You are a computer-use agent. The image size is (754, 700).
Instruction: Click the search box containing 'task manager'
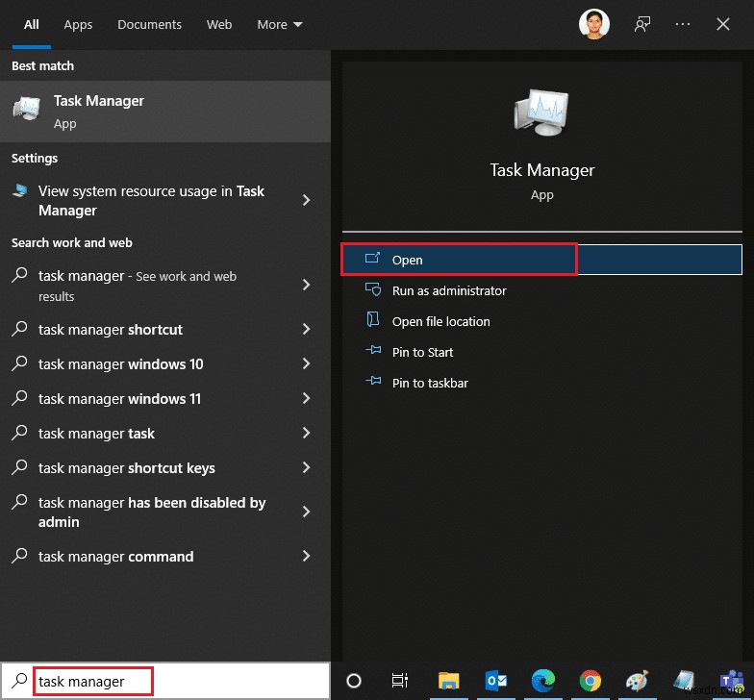pyautogui.click(x=92, y=681)
